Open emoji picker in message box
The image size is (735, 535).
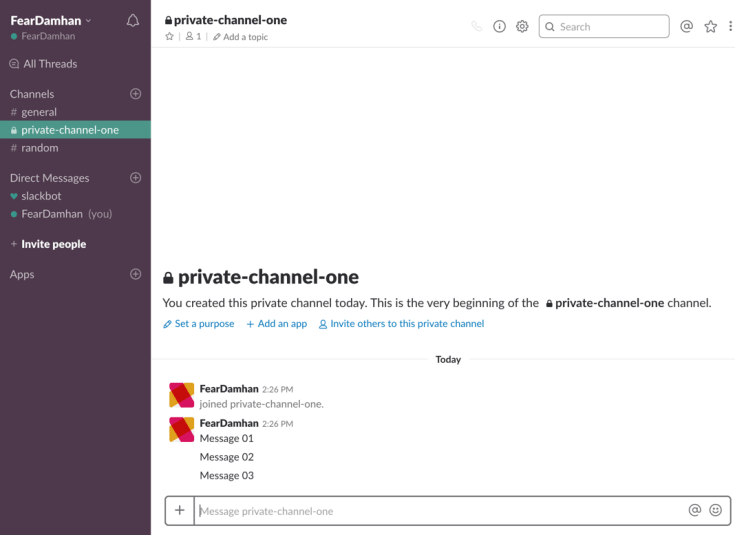tap(715, 510)
